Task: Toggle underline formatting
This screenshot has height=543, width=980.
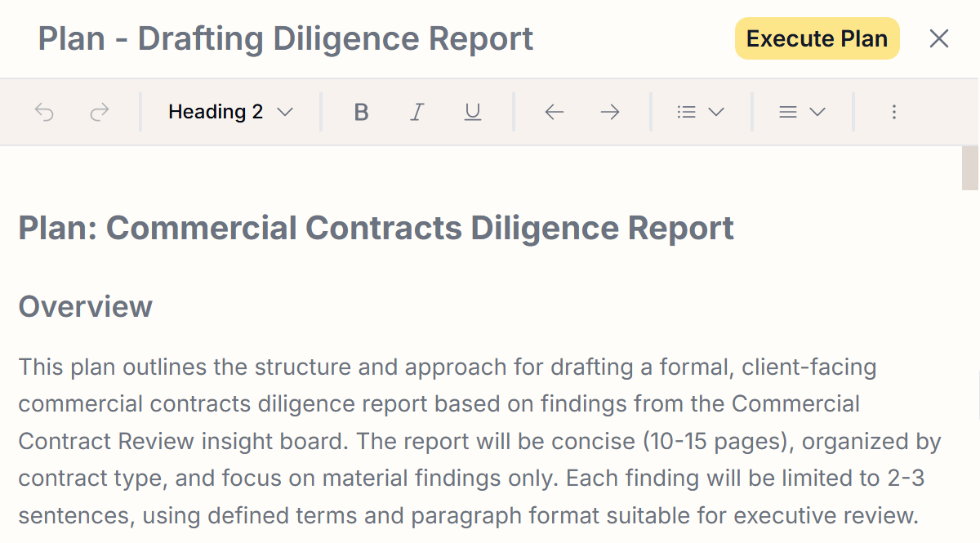Action: pos(472,112)
